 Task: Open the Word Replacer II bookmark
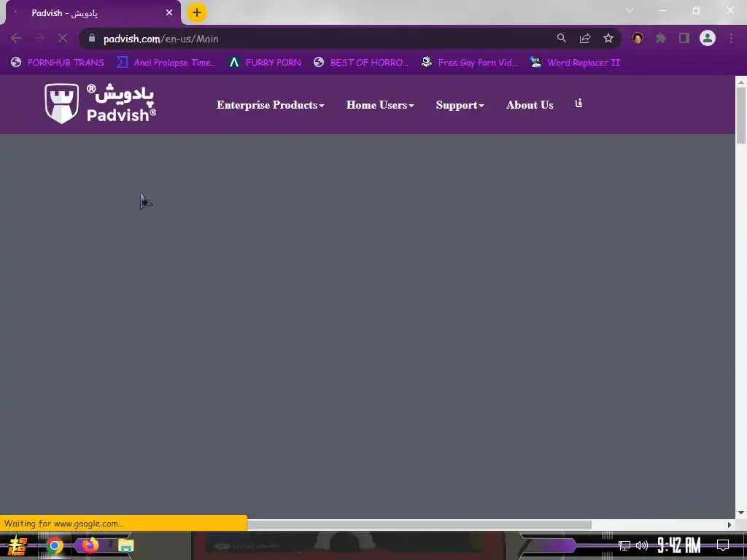[575, 63]
